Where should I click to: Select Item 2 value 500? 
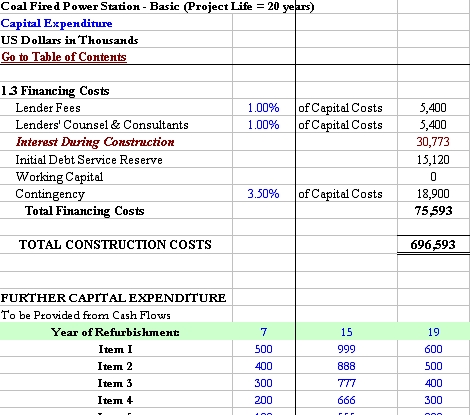pos(433,366)
